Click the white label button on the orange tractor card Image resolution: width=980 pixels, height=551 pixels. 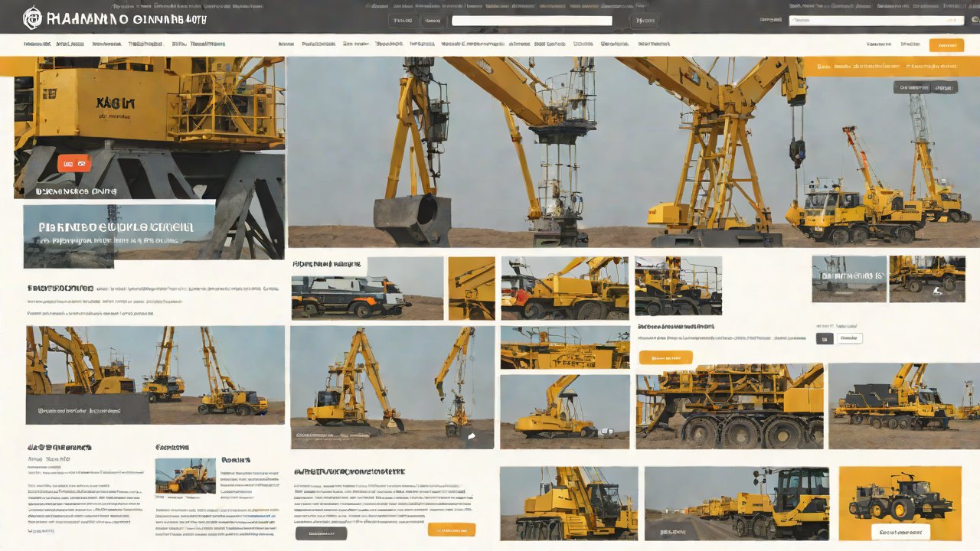click(x=900, y=532)
